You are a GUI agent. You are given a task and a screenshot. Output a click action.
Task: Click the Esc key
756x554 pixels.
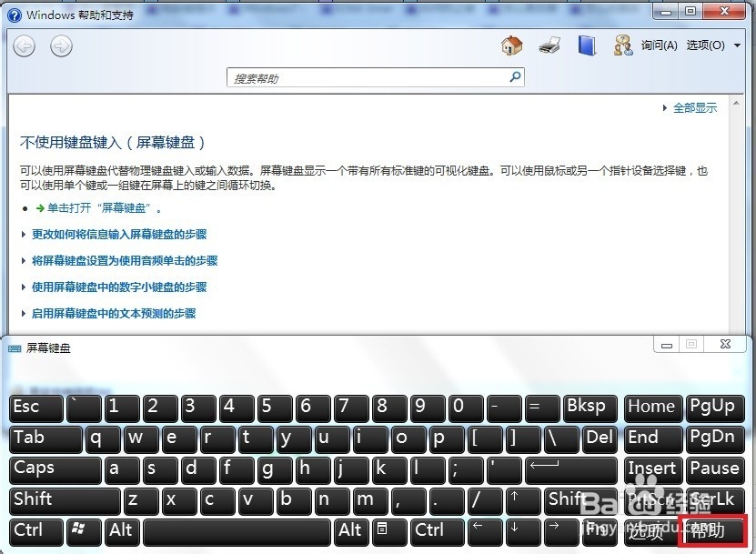[x=36, y=408]
